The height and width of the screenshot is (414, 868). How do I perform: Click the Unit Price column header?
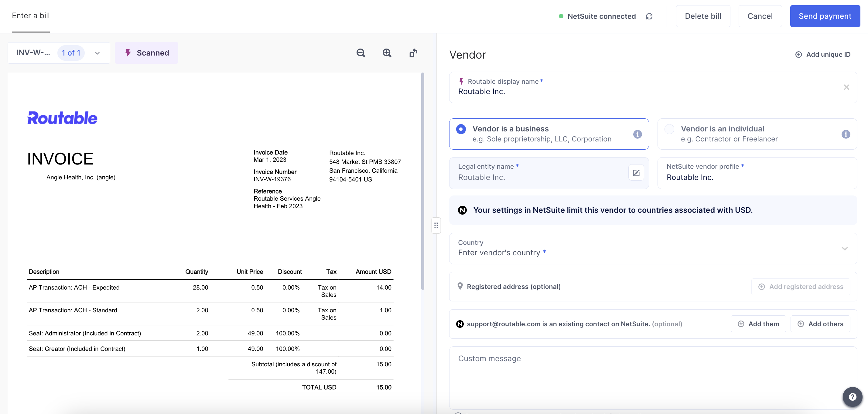(249, 272)
